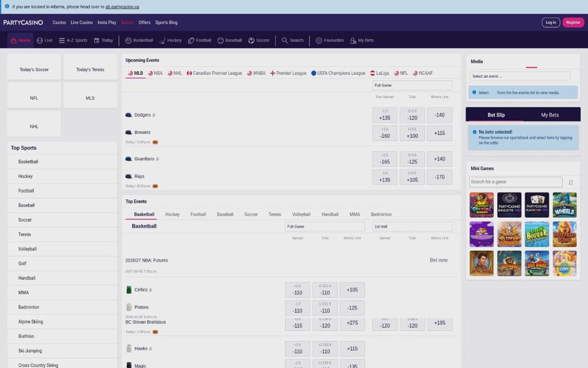
Task: Open the A-Z Sports list
Action: 73,40
